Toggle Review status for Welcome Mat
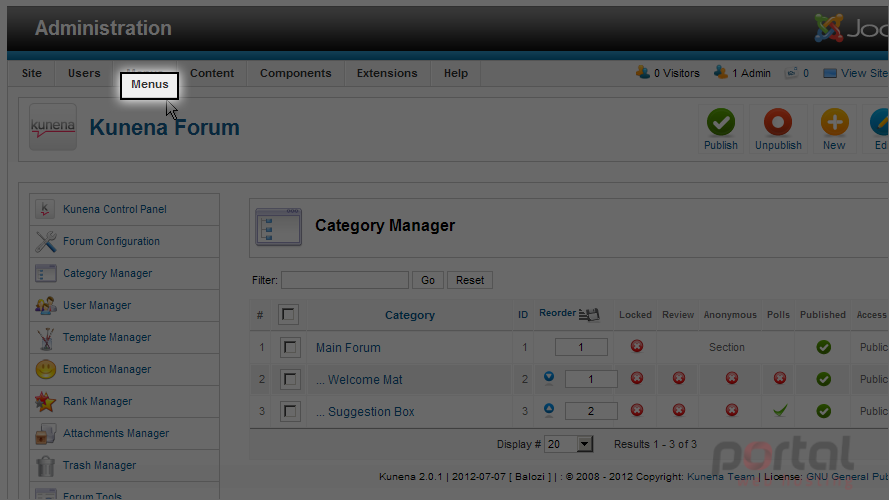Image resolution: width=889 pixels, height=500 pixels. click(679, 378)
